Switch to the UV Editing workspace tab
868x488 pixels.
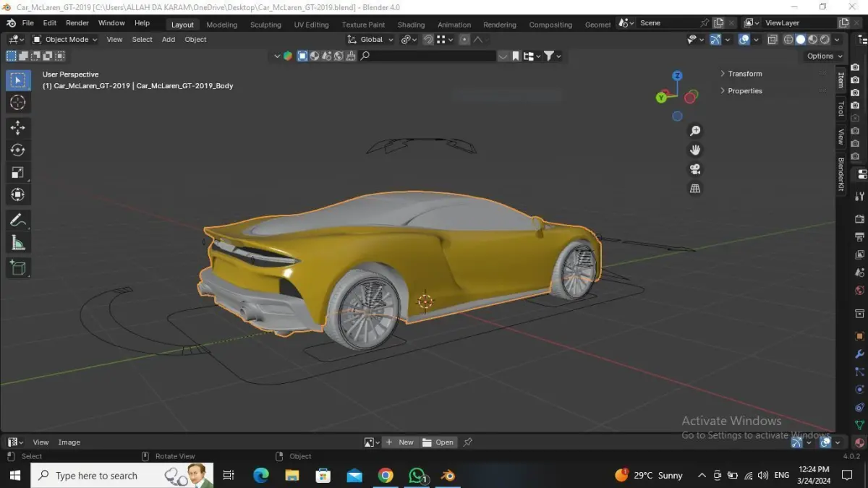click(311, 25)
